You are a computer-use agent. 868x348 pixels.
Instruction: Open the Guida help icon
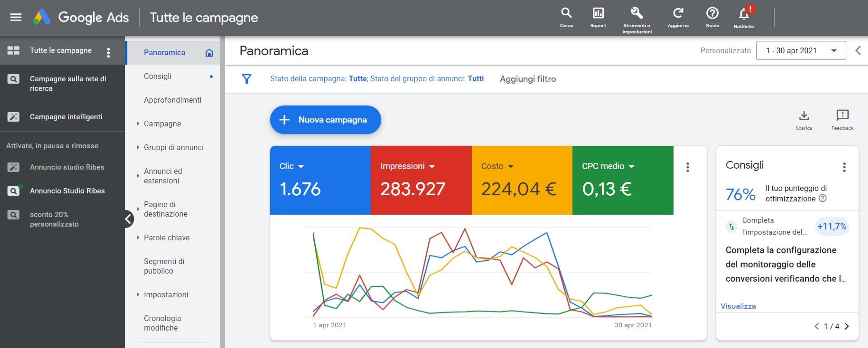[x=712, y=14]
